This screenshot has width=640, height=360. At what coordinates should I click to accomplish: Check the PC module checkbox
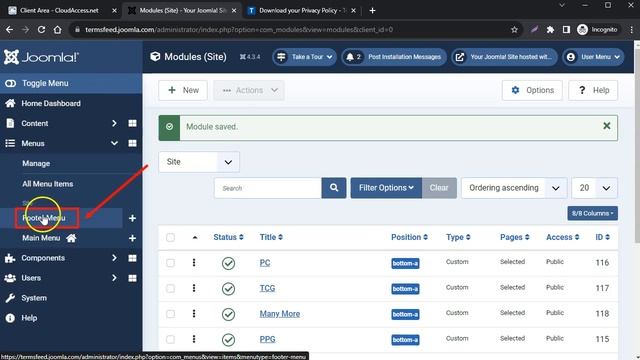tap(170, 263)
